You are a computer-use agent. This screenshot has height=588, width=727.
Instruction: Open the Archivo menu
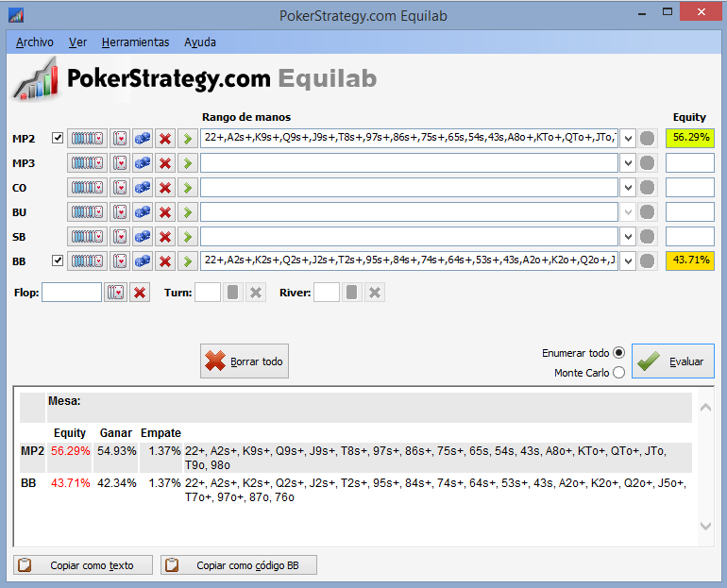click(35, 42)
